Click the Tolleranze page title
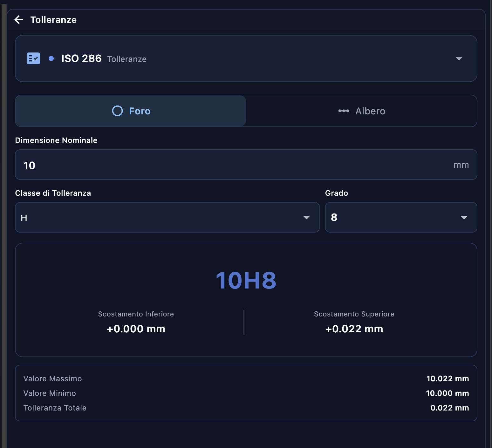492x448 pixels. point(53,20)
